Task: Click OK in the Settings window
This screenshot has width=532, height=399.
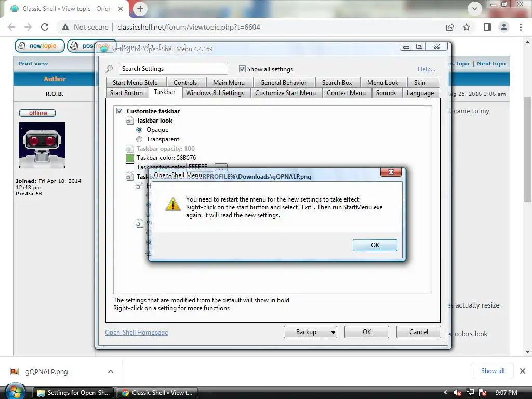Action: click(367, 332)
